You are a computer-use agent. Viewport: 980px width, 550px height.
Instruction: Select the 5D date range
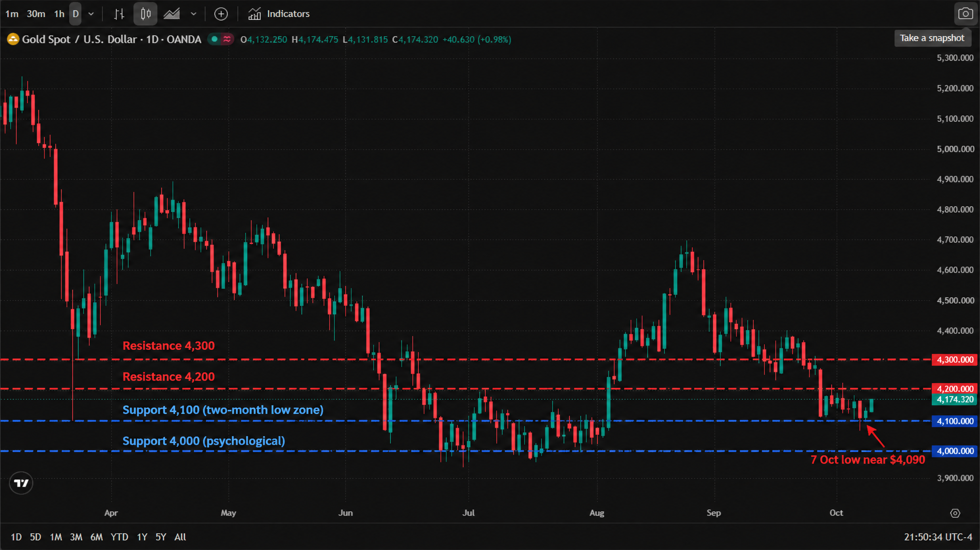point(35,537)
